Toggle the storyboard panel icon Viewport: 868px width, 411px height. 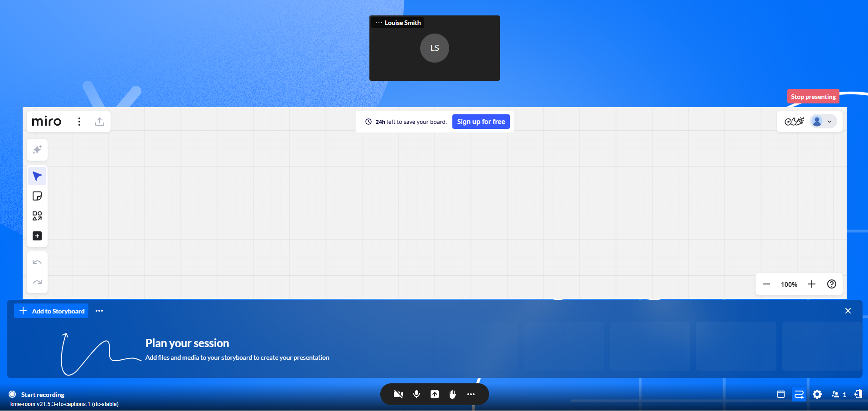click(799, 394)
